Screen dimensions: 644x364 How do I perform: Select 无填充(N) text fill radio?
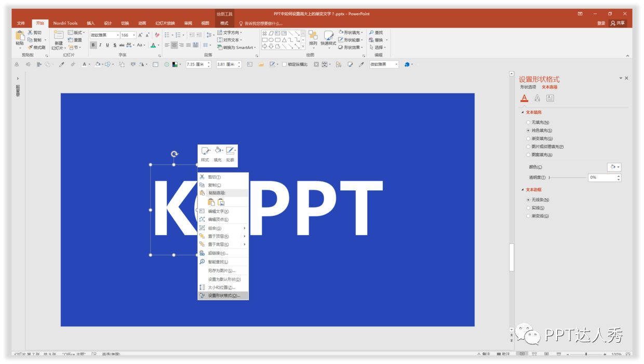[x=528, y=122]
